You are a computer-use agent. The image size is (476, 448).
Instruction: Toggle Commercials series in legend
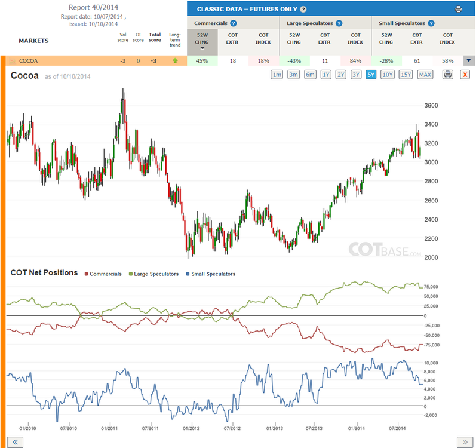tap(103, 274)
